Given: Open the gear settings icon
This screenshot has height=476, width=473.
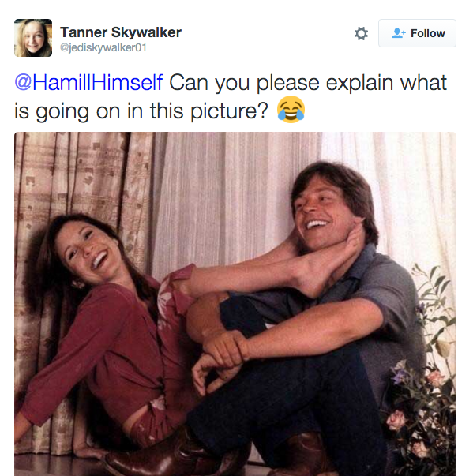Looking at the screenshot, I should click(x=361, y=33).
